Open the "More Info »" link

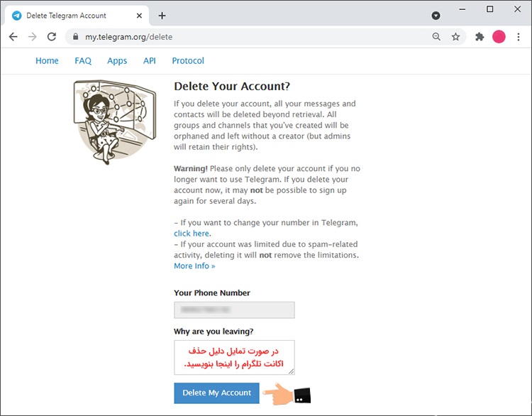coord(194,266)
